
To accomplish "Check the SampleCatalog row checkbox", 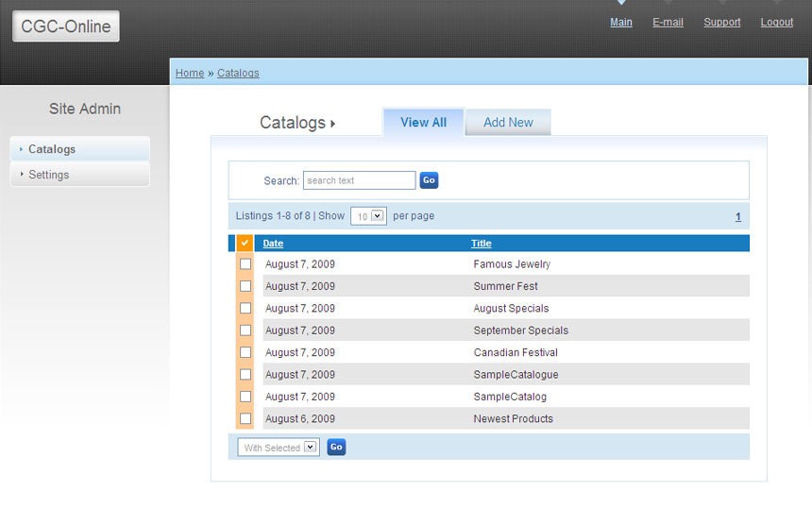I will point(245,397).
